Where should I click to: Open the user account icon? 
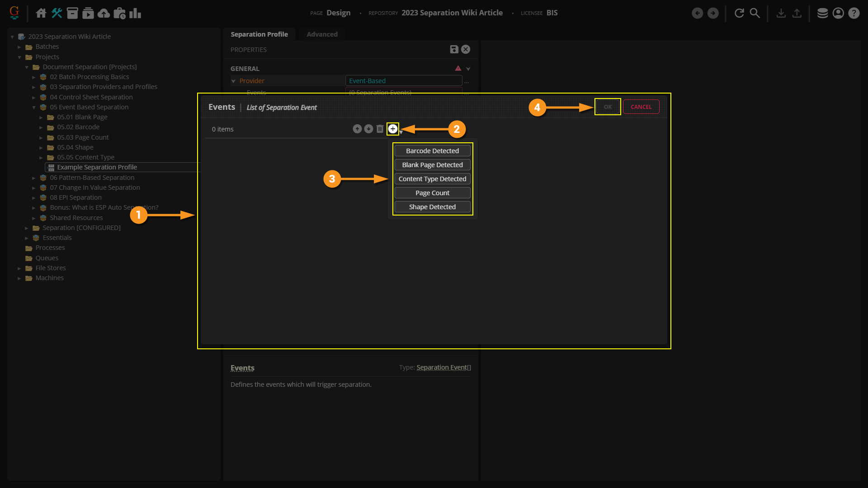coord(838,13)
